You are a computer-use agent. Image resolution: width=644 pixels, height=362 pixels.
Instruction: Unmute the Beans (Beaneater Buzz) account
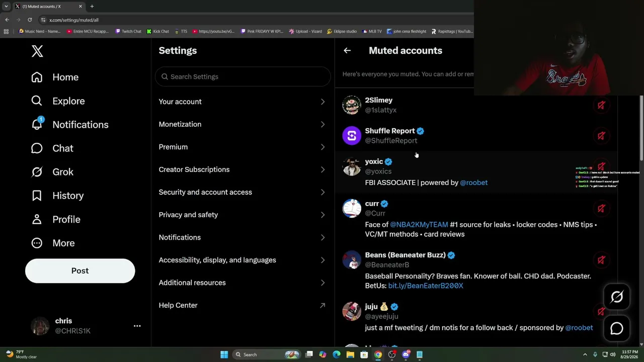click(x=601, y=260)
